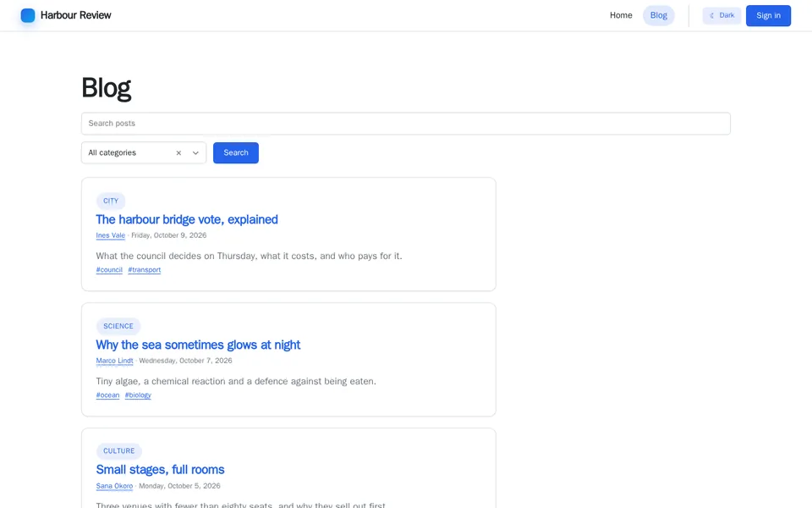Click the large Blog page heading
The image size is (812, 508).
pyautogui.click(x=107, y=87)
